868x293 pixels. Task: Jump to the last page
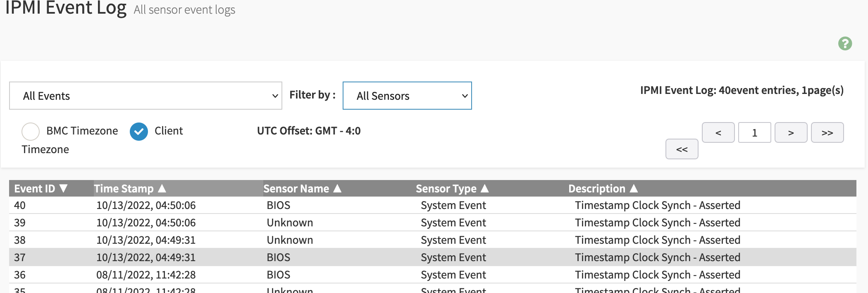[827, 133]
